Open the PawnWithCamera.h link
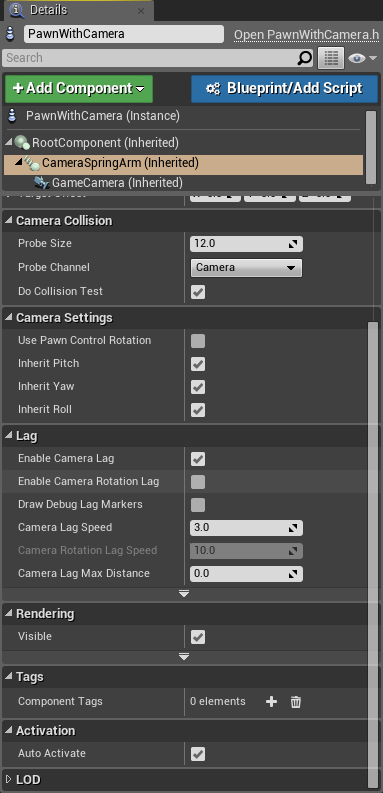The width and height of the screenshot is (383, 793). tap(306, 34)
